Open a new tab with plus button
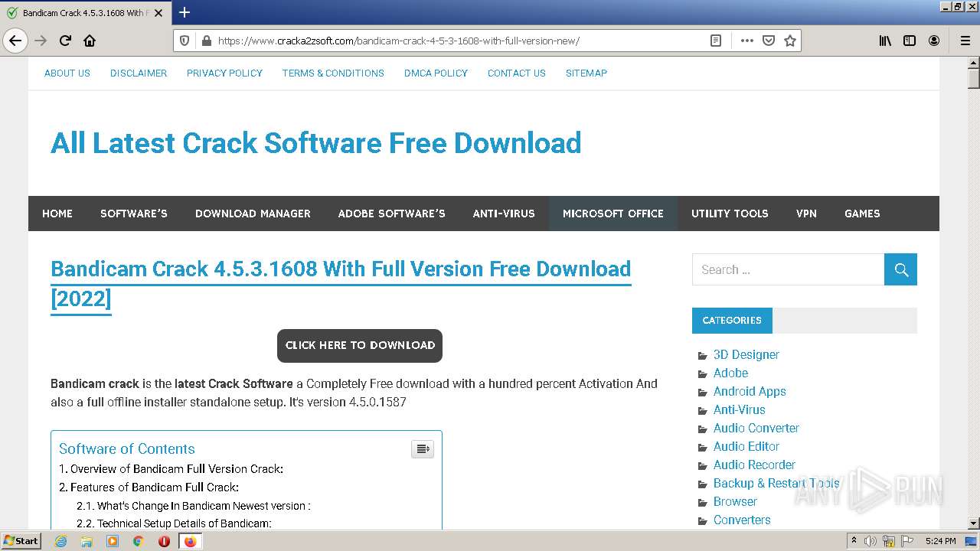Image resolution: width=980 pixels, height=551 pixels. click(x=185, y=12)
